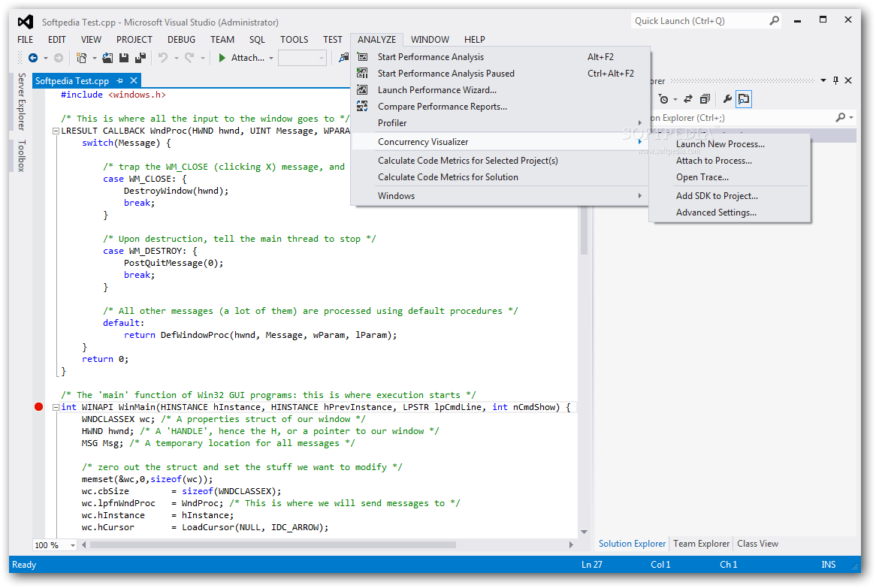Collapse the WinMain function outline
The height and width of the screenshot is (588, 876).
[56, 407]
